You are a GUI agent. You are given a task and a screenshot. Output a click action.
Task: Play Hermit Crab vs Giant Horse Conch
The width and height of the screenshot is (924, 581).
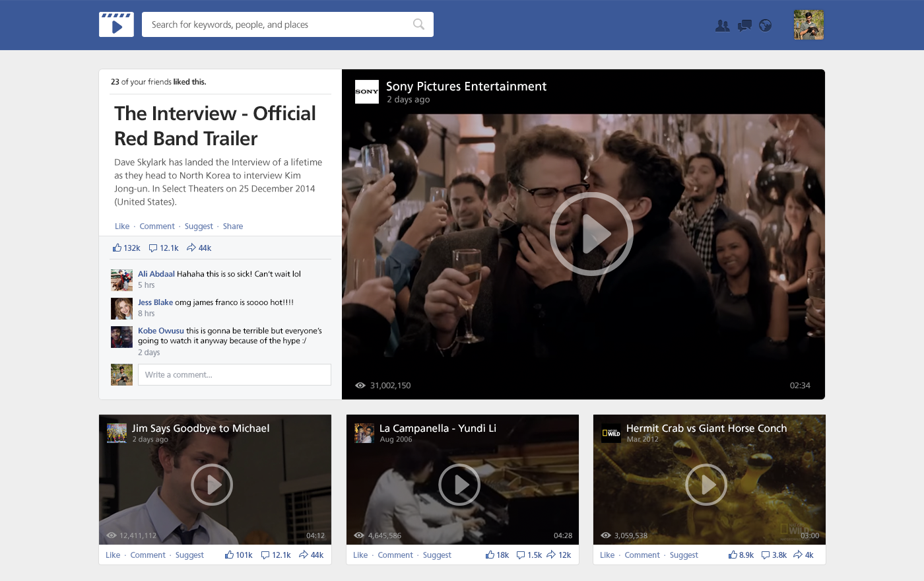click(706, 485)
